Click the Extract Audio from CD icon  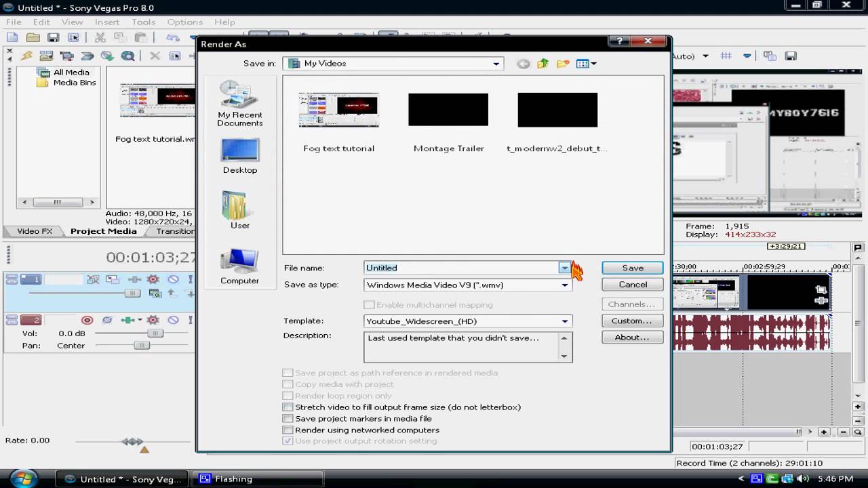pos(107,56)
